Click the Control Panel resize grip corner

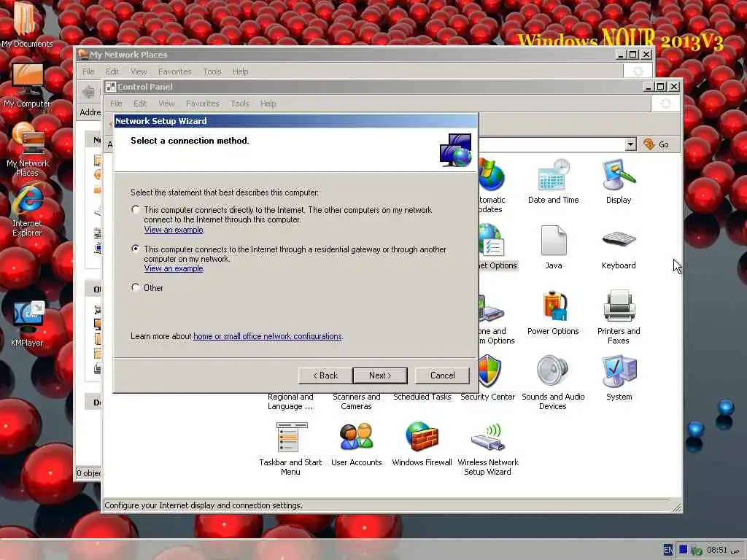click(x=677, y=507)
